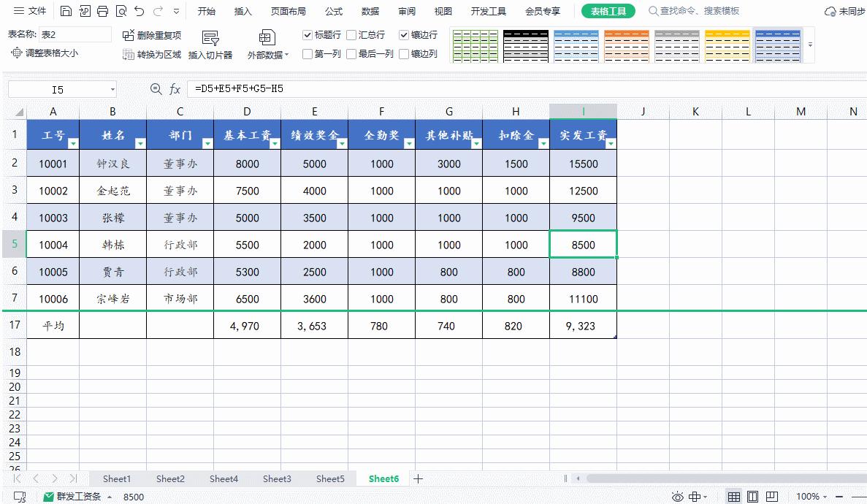Open the 实发工资 column filter dropdown
The height and width of the screenshot is (504, 867).
[611, 142]
